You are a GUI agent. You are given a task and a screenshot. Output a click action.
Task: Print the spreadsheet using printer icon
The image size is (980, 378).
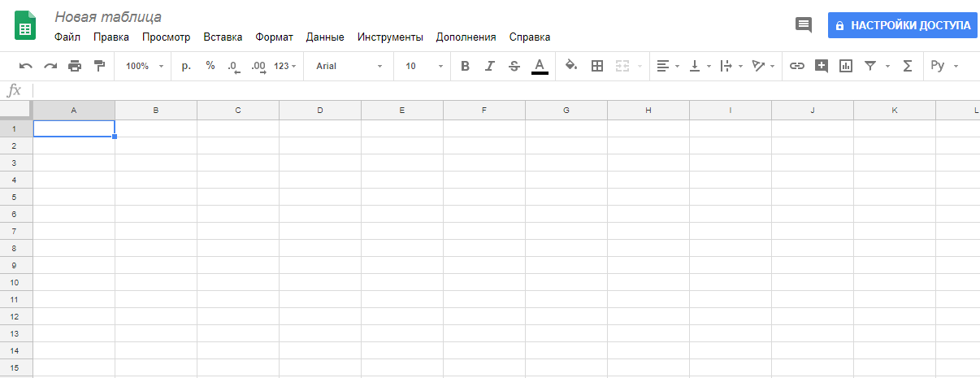click(75, 66)
